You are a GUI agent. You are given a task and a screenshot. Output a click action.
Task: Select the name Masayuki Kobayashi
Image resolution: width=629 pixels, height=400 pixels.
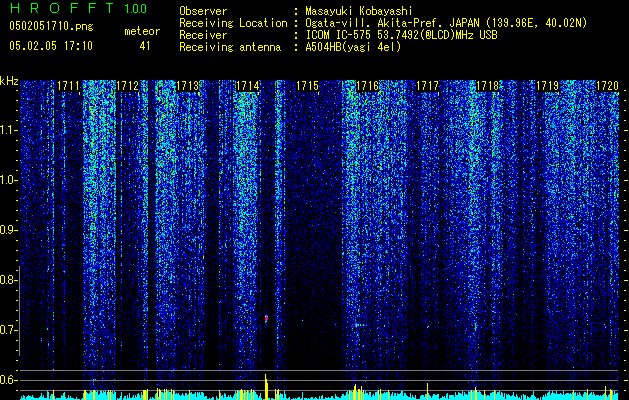(358, 11)
